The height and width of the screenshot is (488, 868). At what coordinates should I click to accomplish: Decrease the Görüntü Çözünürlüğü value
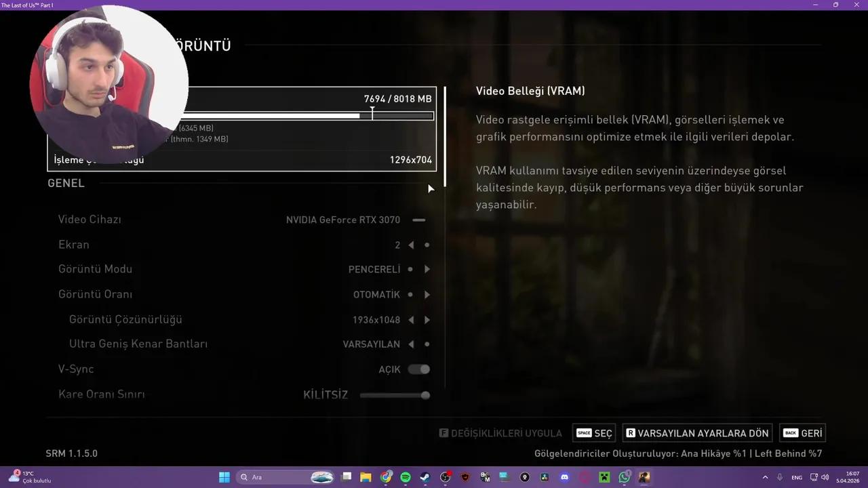pos(411,319)
